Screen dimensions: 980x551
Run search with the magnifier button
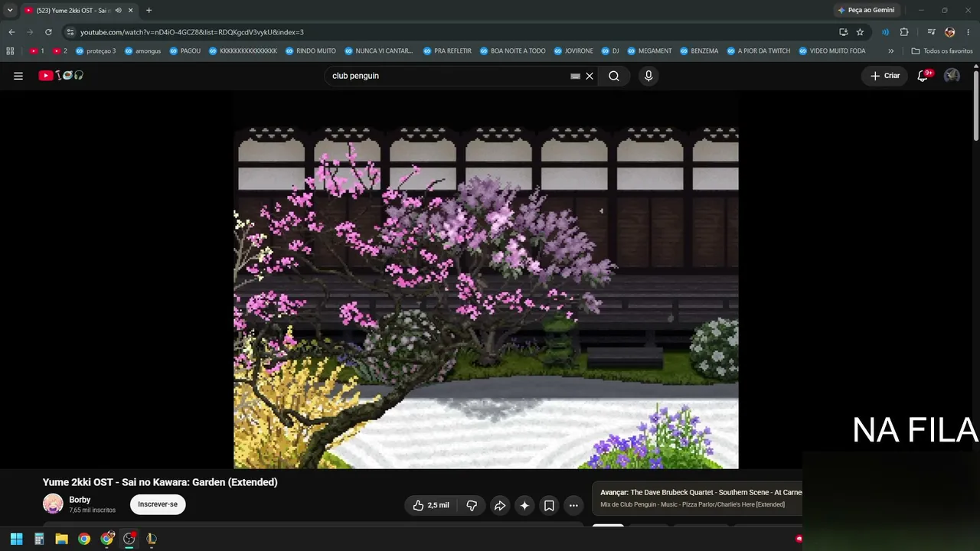pos(614,76)
